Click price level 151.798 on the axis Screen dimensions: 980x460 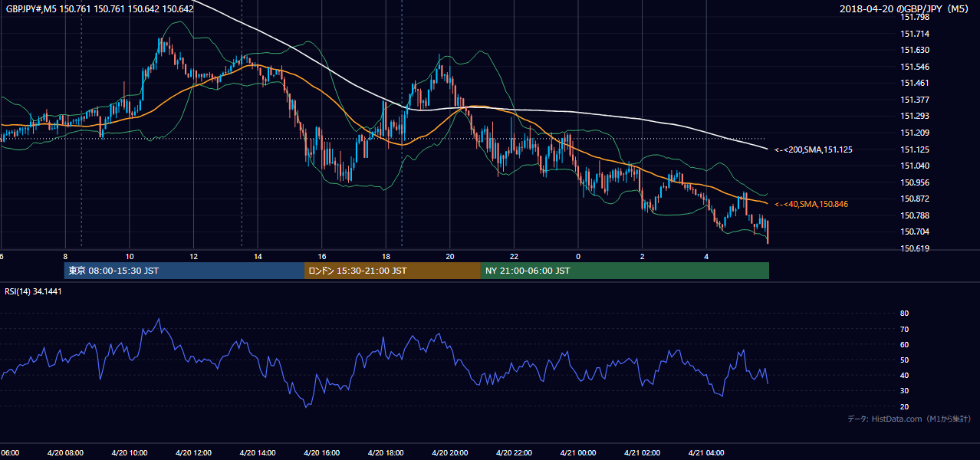click(x=914, y=17)
